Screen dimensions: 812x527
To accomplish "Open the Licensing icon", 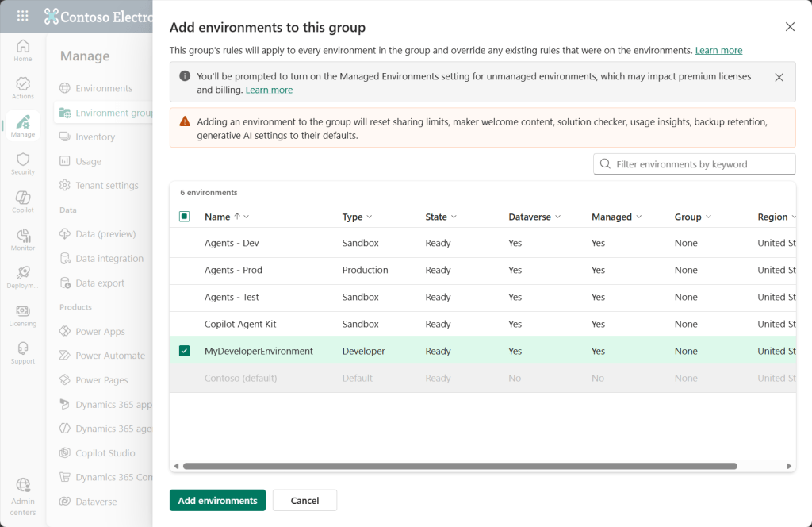I will click(23, 311).
